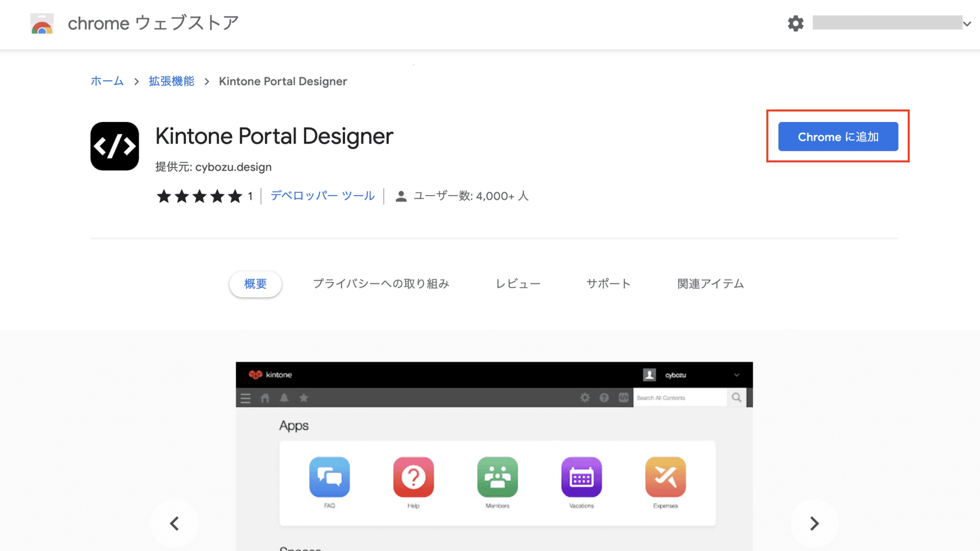
Task: Open the レビュー tab
Action: pyautogui.click(x=518, y=284)
